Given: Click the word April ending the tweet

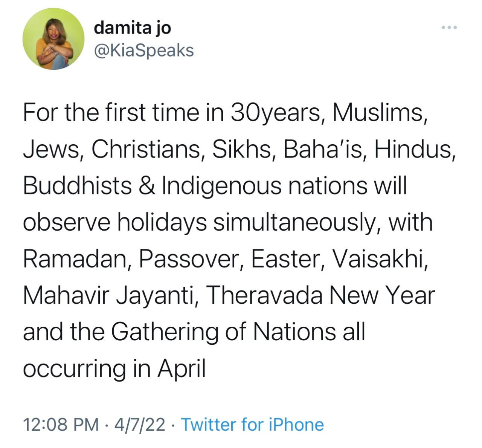Looking at the screenshot, I should tap(182, 368).
